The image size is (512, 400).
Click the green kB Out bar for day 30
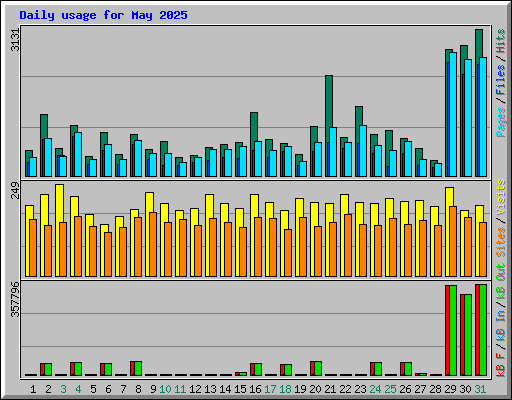pyautogui.click(x=468, y=335)
